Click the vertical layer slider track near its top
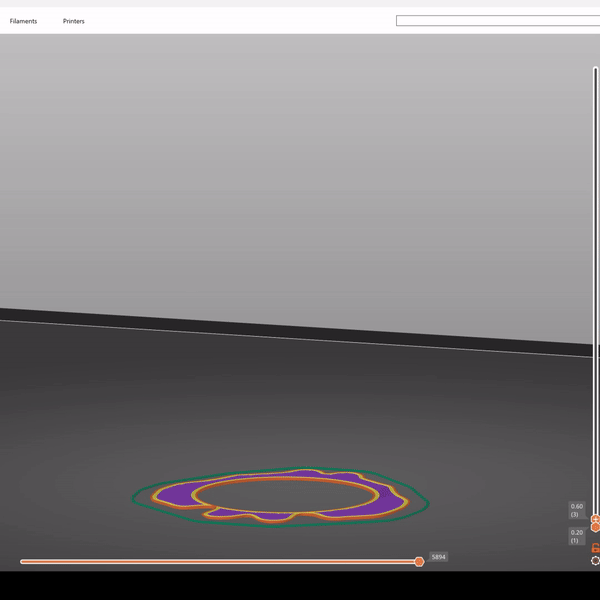Screen dimensions: 600x600 (595, 77)
